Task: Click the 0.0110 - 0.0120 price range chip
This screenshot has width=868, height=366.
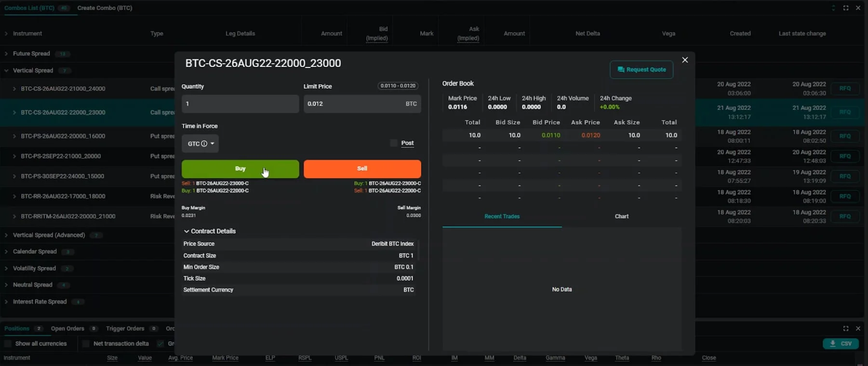Action: coord(398,86)
